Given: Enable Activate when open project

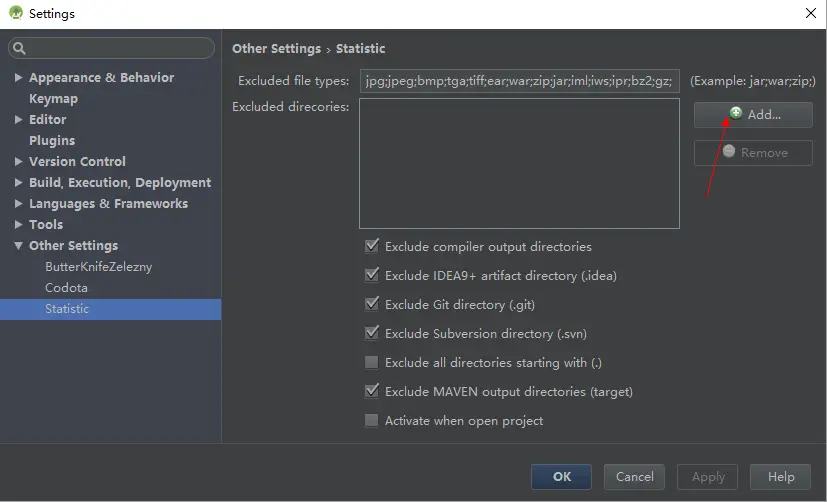Looking at the screenshot, I should 372,420.
